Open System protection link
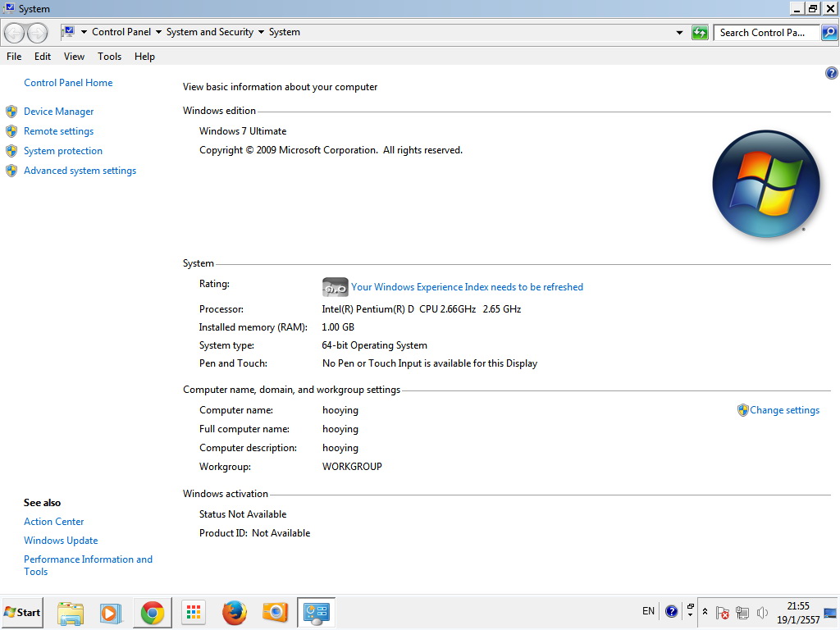The height and width of the screenshot is (630, 840). [x=62, y=151]
